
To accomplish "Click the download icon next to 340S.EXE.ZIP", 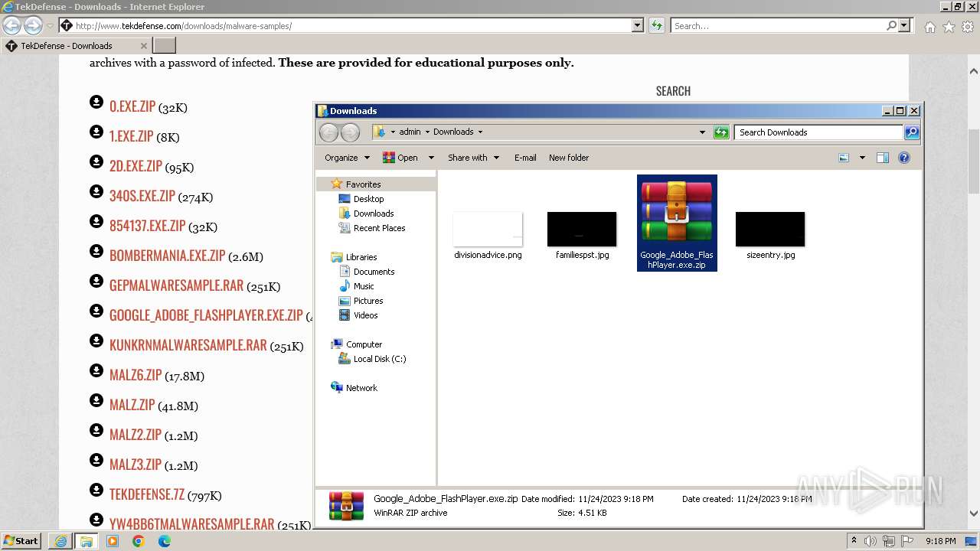I will [x=96, y=191].
